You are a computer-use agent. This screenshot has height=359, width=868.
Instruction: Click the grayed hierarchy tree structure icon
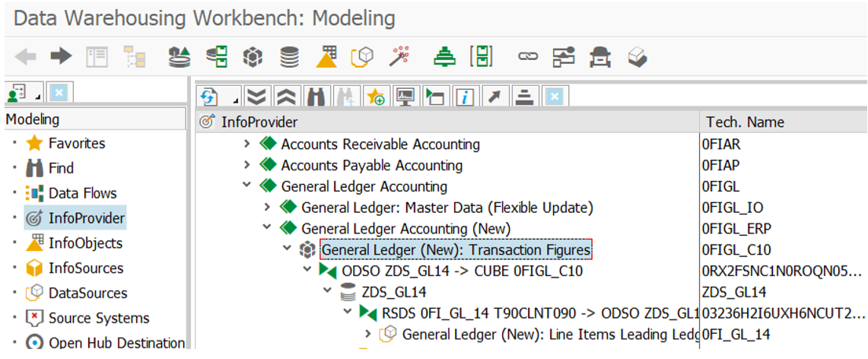pos(133,56)
